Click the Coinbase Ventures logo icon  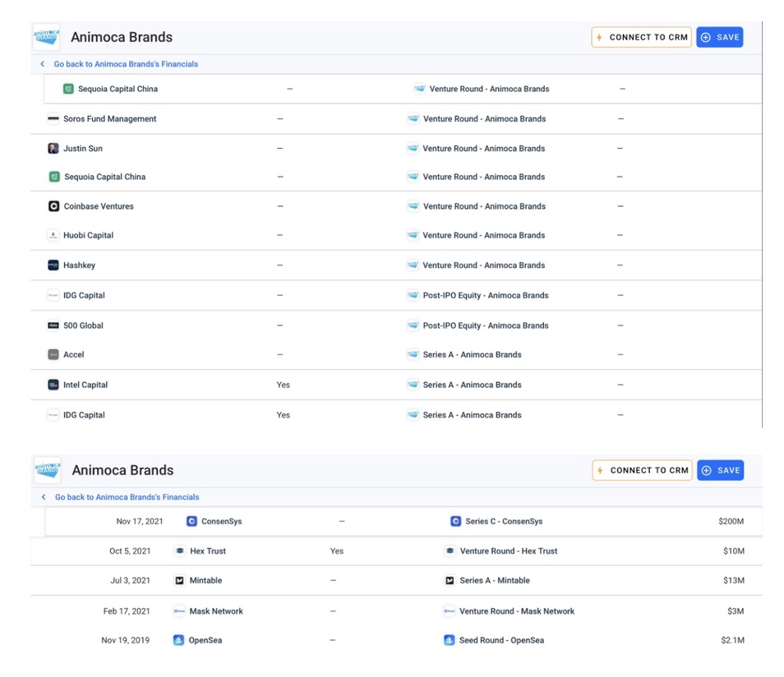click(x=54, y=206)
